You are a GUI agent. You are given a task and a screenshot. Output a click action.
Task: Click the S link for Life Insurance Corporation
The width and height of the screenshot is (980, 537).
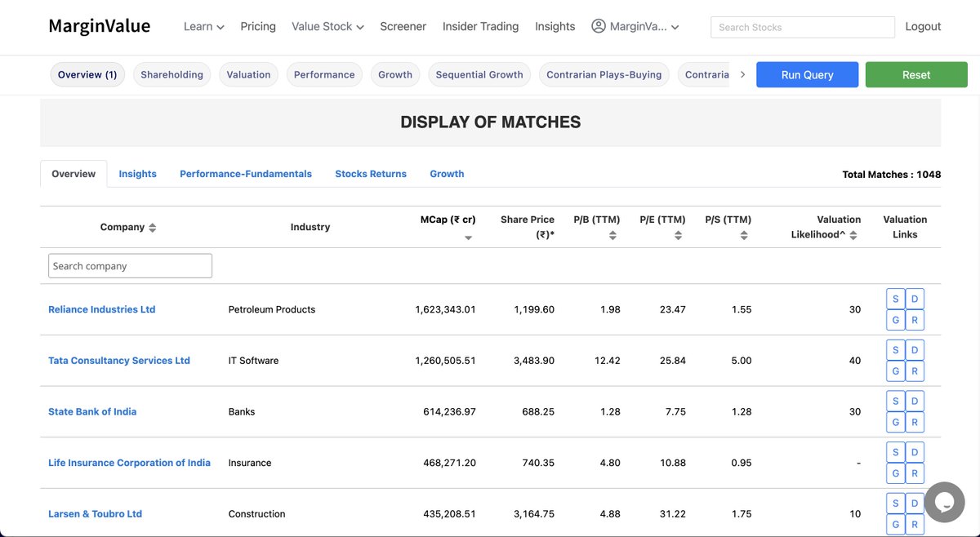coord(896,452)
